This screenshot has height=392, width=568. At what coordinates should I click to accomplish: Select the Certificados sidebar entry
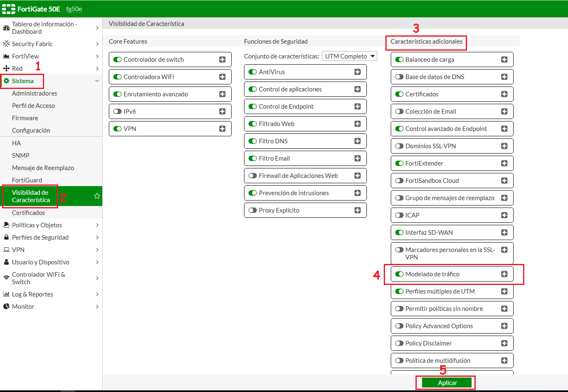28,213
